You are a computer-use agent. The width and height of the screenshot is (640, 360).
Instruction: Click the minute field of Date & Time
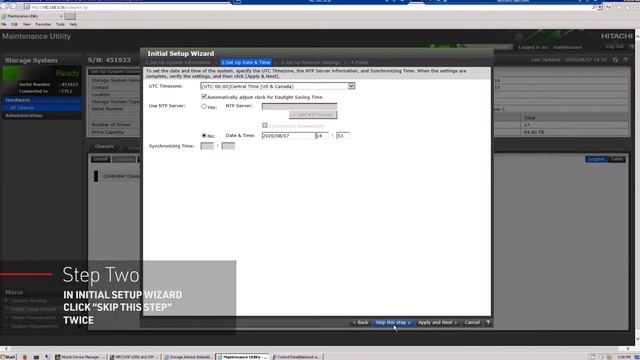tap(343, 136)
